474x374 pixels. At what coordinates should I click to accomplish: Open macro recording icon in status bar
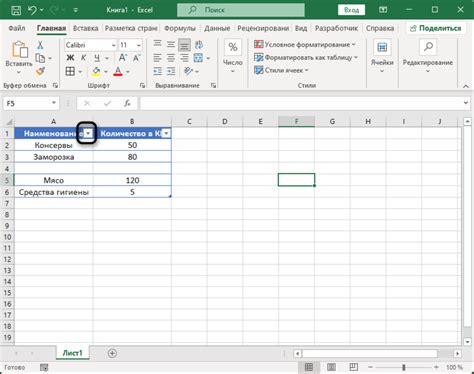[x=44, y=368]
